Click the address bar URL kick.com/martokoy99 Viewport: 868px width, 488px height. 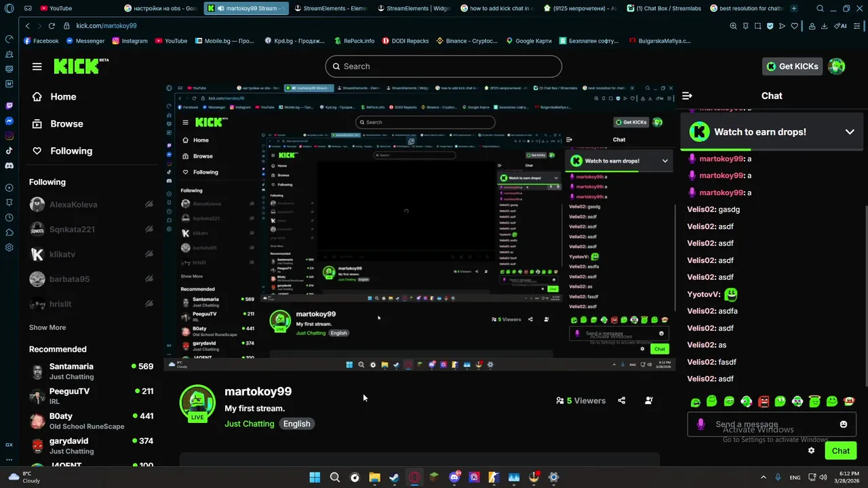tap(106, 26)
